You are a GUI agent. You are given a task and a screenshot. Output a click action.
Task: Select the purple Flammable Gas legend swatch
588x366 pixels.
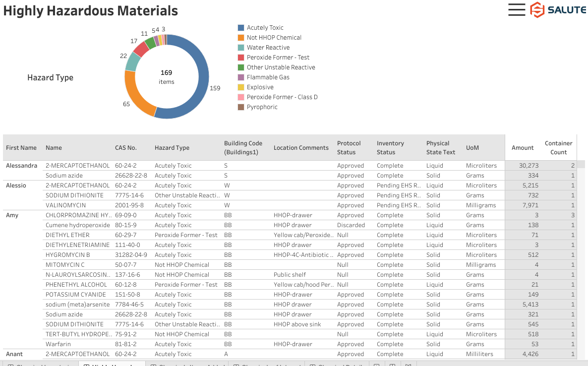pyautogui.click(x=241, y=77)
